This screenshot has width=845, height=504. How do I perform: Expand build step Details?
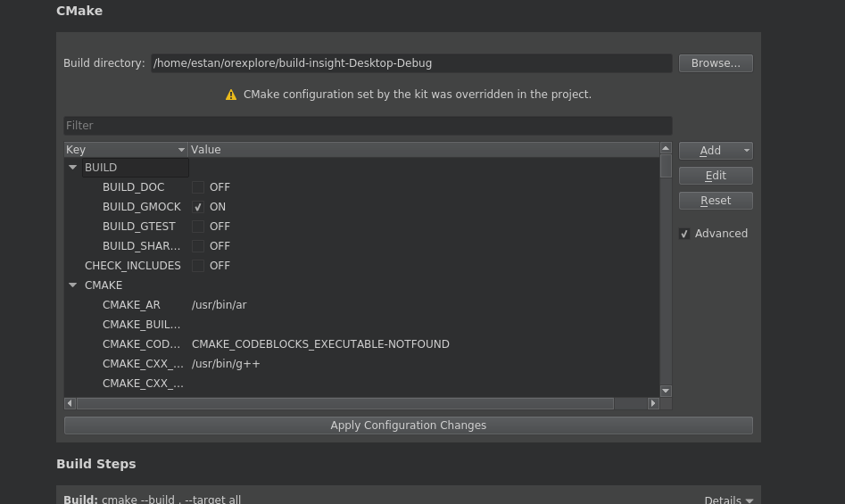(728, 500)
